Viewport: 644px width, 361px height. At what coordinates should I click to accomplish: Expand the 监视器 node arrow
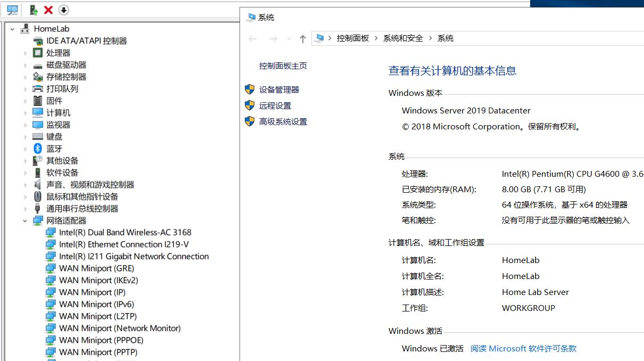pyautogui.click(x=25, y=125)
